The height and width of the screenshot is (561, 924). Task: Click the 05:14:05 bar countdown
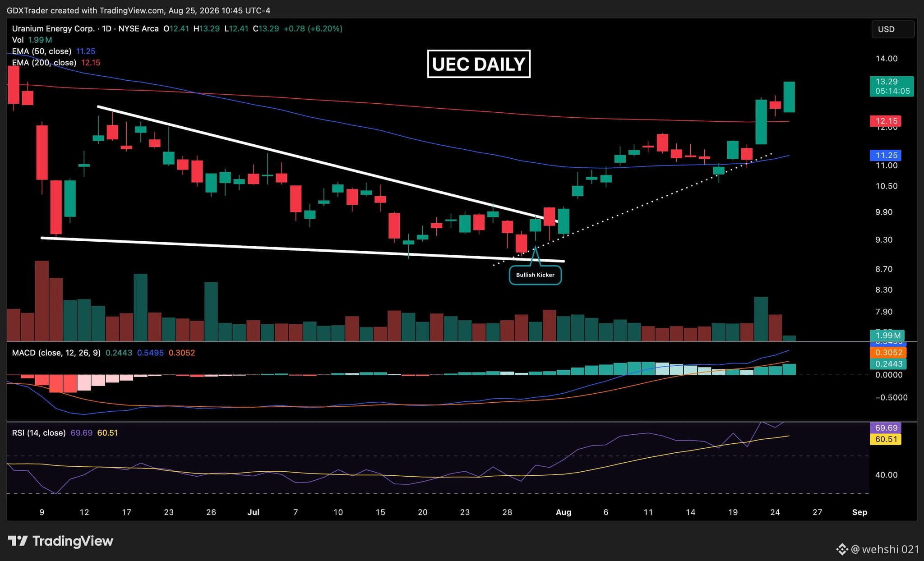pos(892,91)
